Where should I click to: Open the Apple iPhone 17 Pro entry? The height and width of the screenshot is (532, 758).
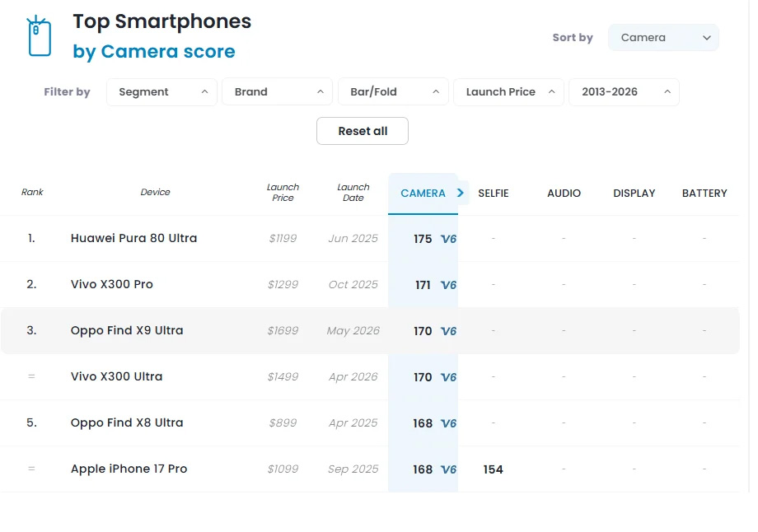(129, 469)
